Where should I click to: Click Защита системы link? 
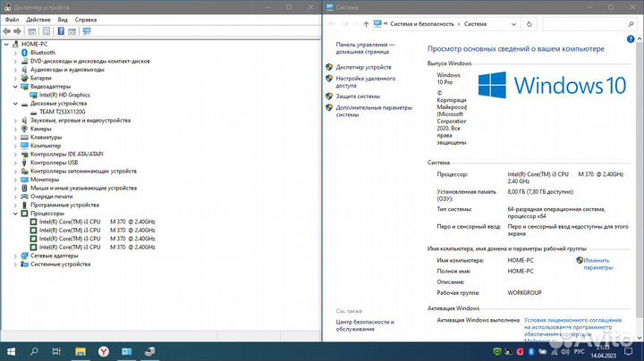pos(358,96)
